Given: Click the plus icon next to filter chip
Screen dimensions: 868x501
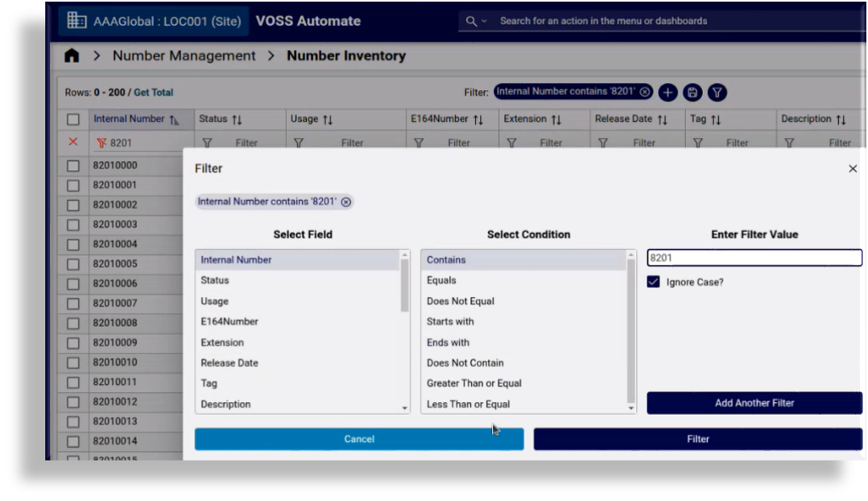Looking at the screenshot, I should 668,93.
